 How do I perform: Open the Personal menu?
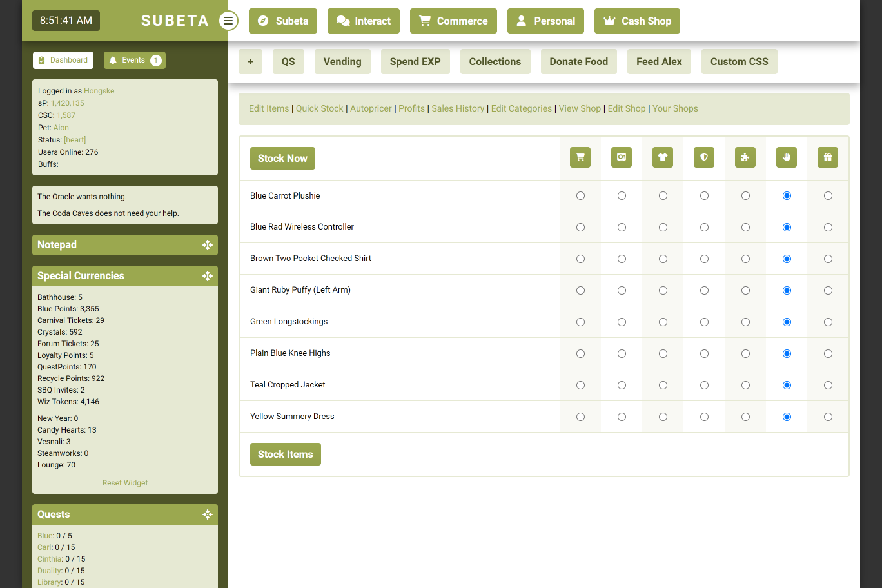(545, 21)
